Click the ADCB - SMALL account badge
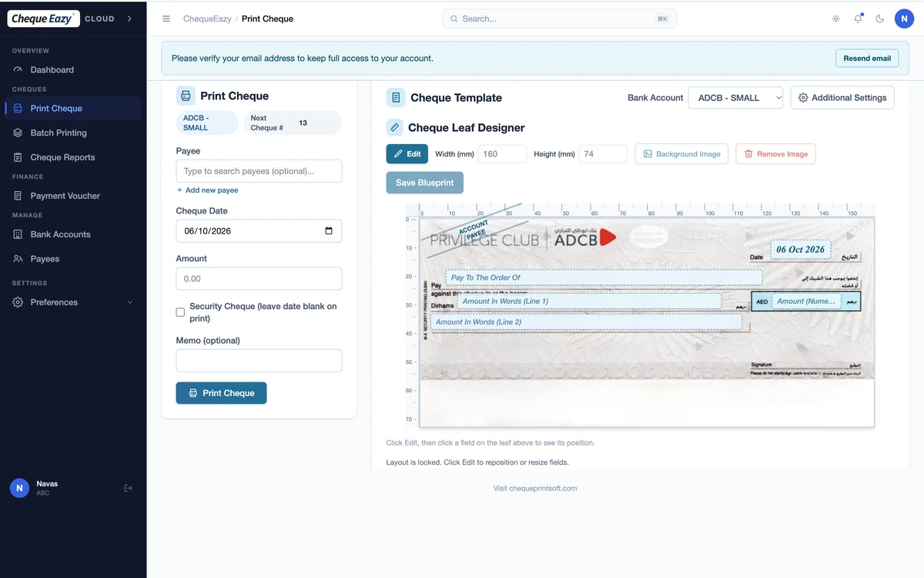Viewport: 924px width, 578px height. coord(207,123)
